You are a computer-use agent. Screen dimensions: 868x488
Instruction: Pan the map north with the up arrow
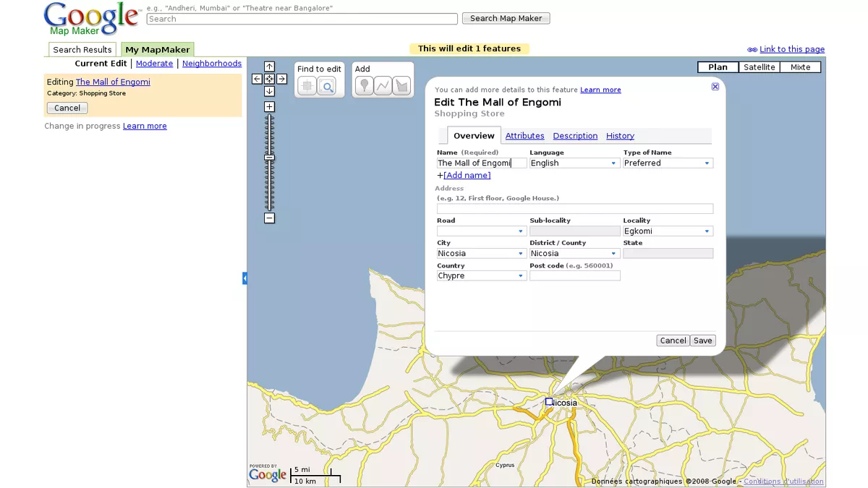(269, 66)
